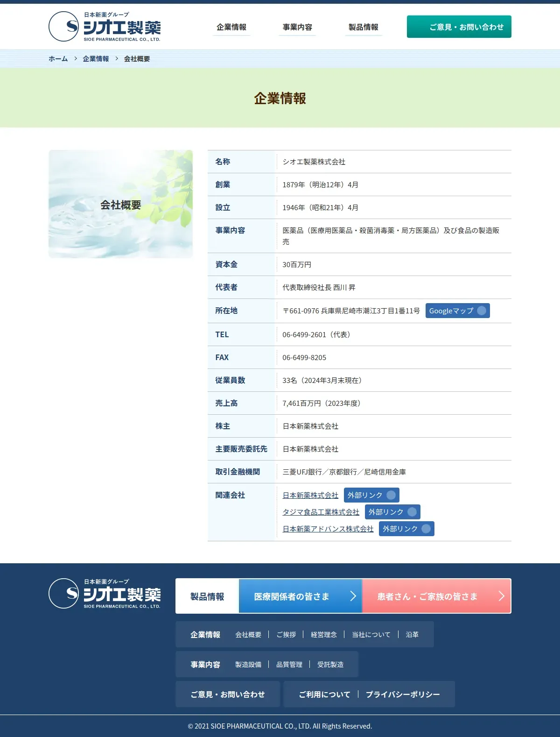
Task: Open 当社について in the footer
Action: [371, 634]
